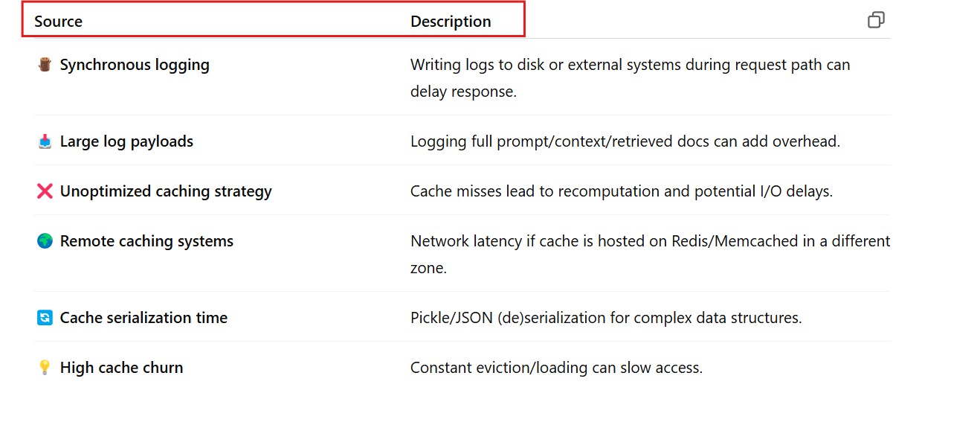Click the red cross mark icon

point(45,191)
